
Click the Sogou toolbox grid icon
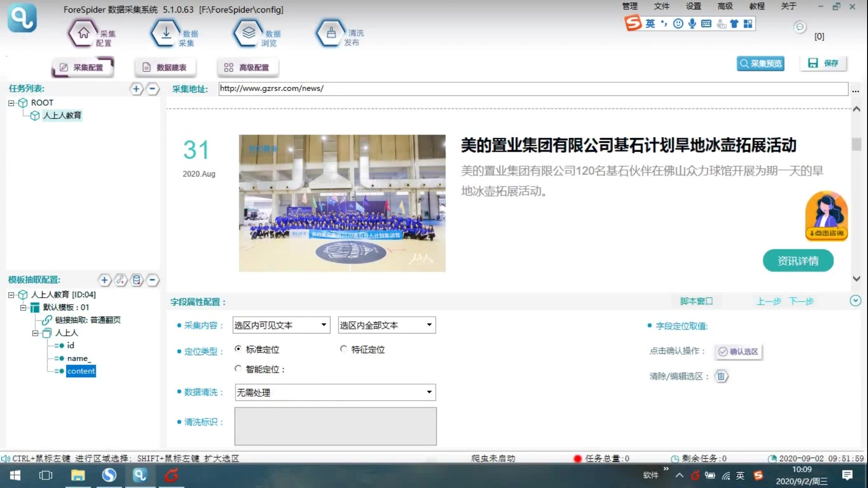click(748, 23)
